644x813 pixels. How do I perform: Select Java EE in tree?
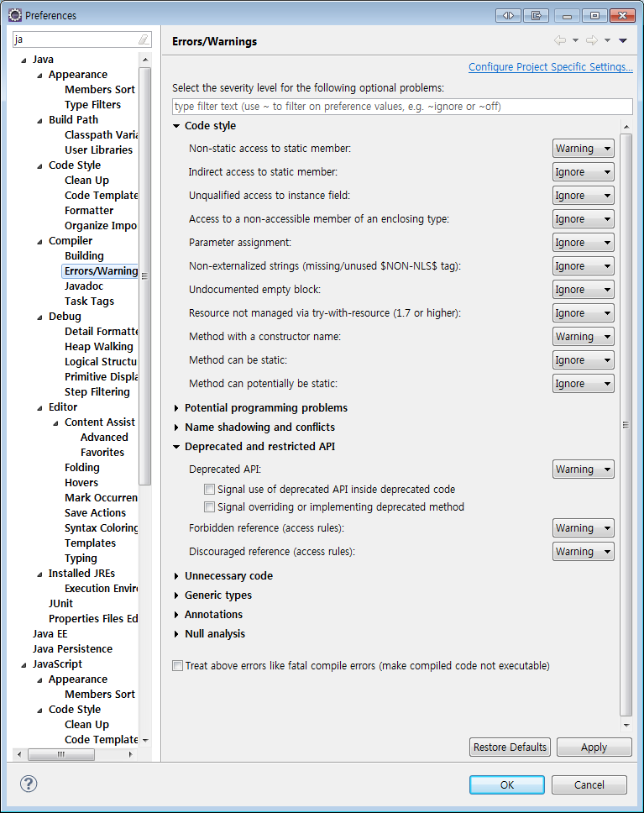coord(50,633)
